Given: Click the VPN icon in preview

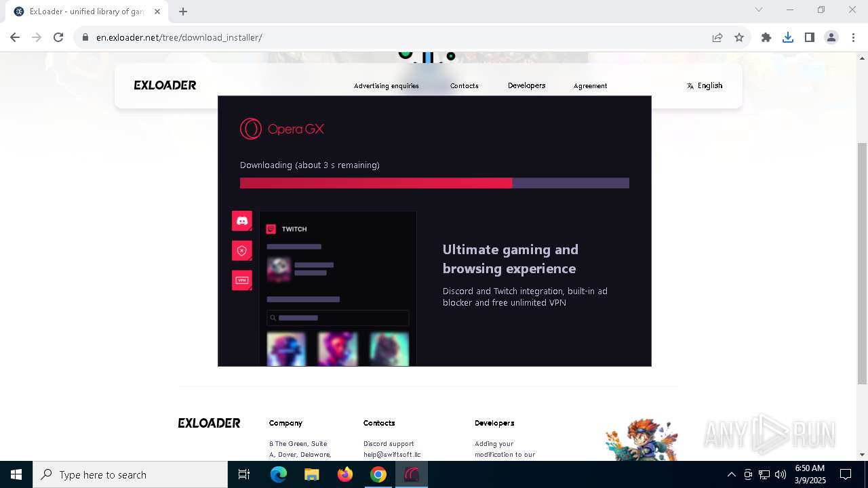Looking at the screenshot, I should [242, 281].
